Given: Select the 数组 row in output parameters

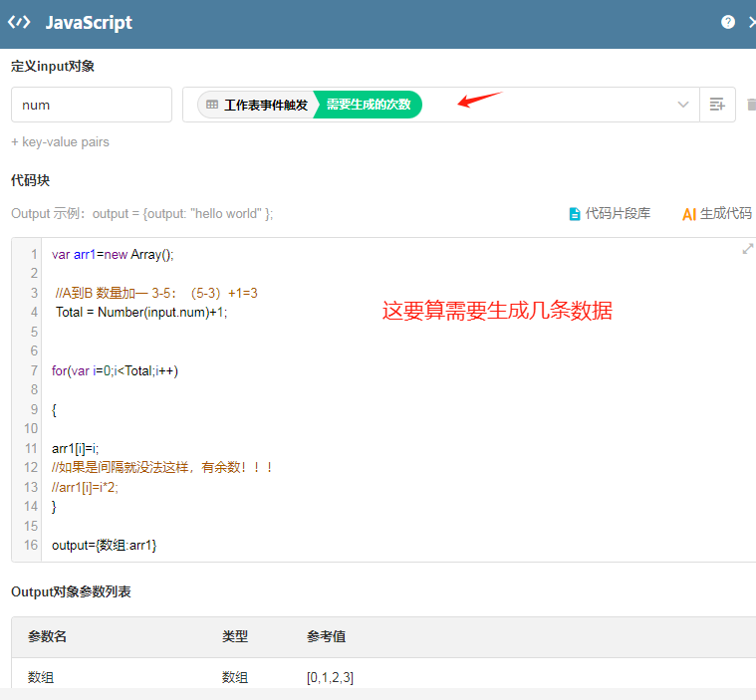Looking at the screenshot, I should tap(42, 677).
